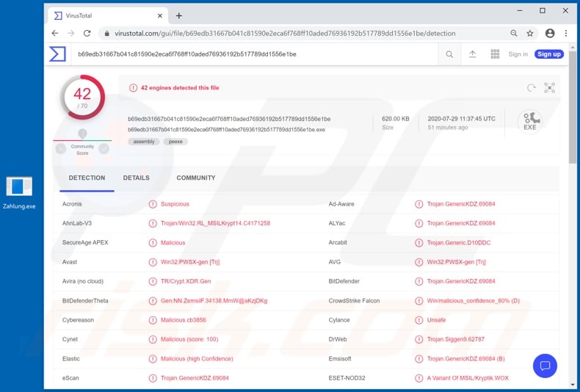This screenshot has width=580, height=392.
Task: Click the TR/Crypt.XDR.Gen Avira result
Action: tap(186, 281)
